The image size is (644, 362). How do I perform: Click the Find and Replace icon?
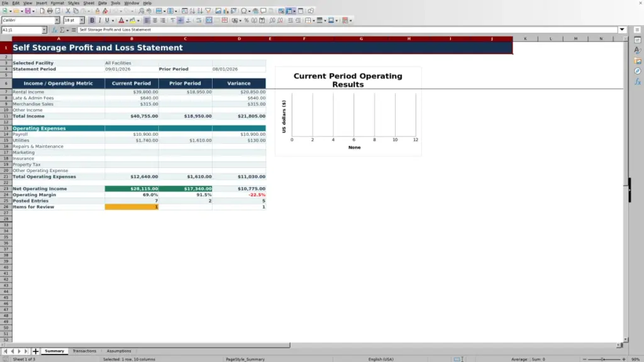142,11
